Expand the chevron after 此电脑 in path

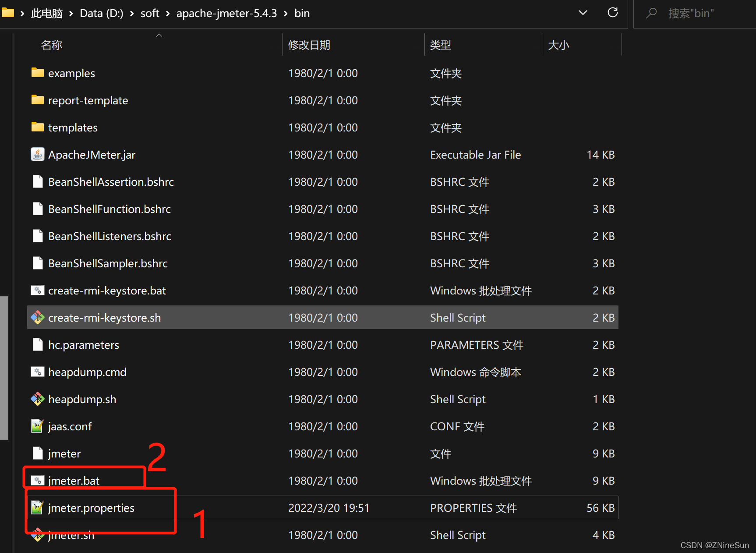[x=71, y=14]
